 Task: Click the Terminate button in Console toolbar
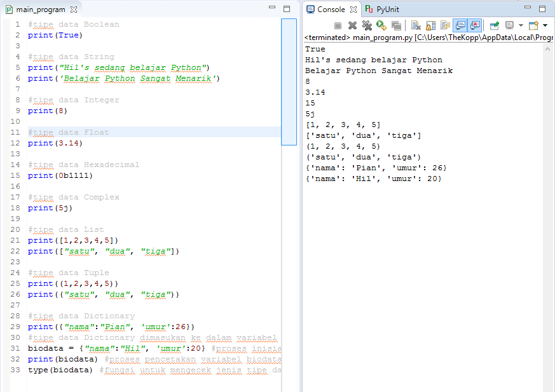[x=338, y=25]
